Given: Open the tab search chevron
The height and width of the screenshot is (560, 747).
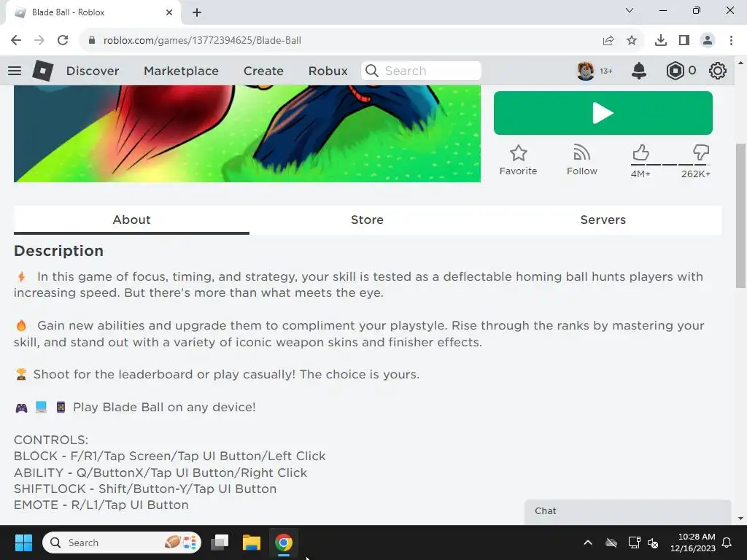Looking at the screenshot, I should [630, 10].
